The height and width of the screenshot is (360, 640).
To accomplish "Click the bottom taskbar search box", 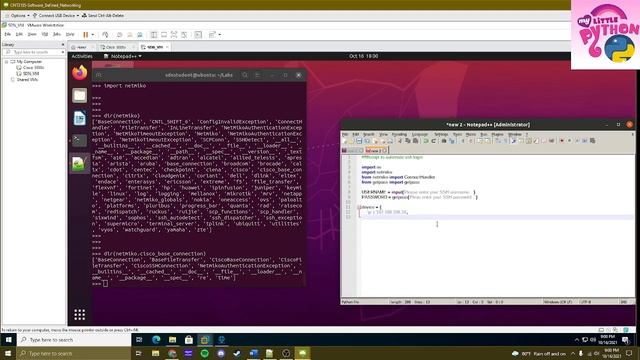I will click(74, 353).
